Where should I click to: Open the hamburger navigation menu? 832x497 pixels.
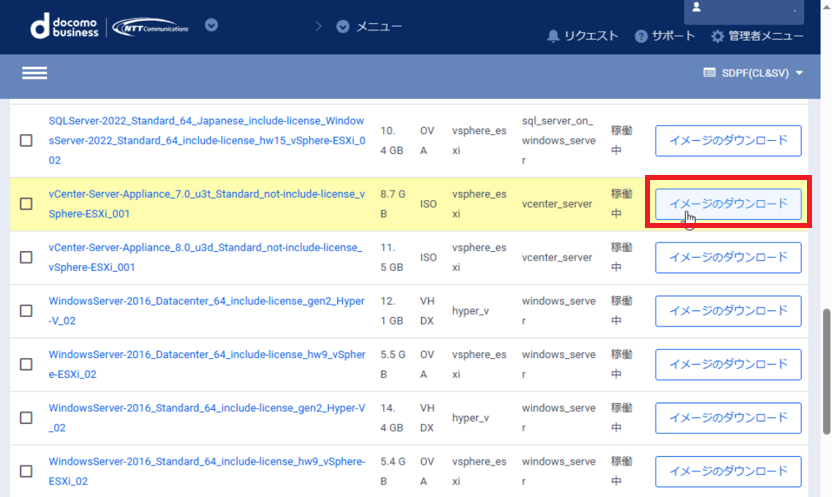34,73
